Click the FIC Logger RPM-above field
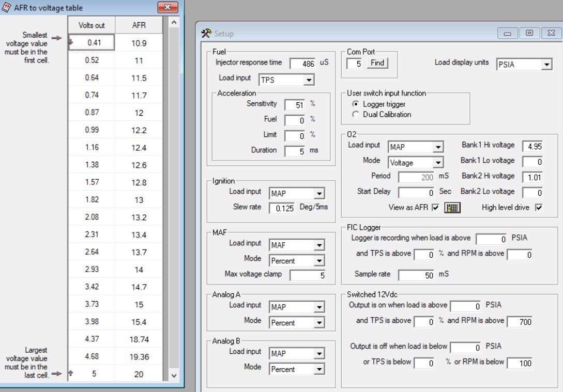 [x=520, y=255]
